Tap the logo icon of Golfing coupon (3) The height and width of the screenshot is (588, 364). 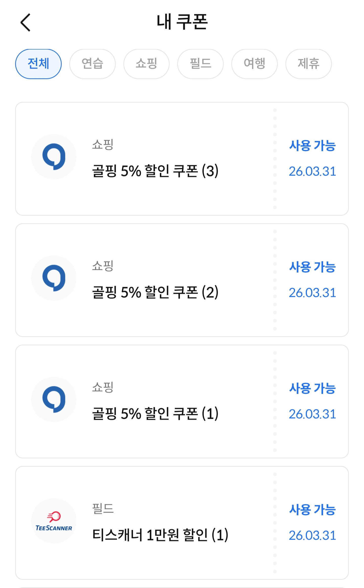coord(54,157)
